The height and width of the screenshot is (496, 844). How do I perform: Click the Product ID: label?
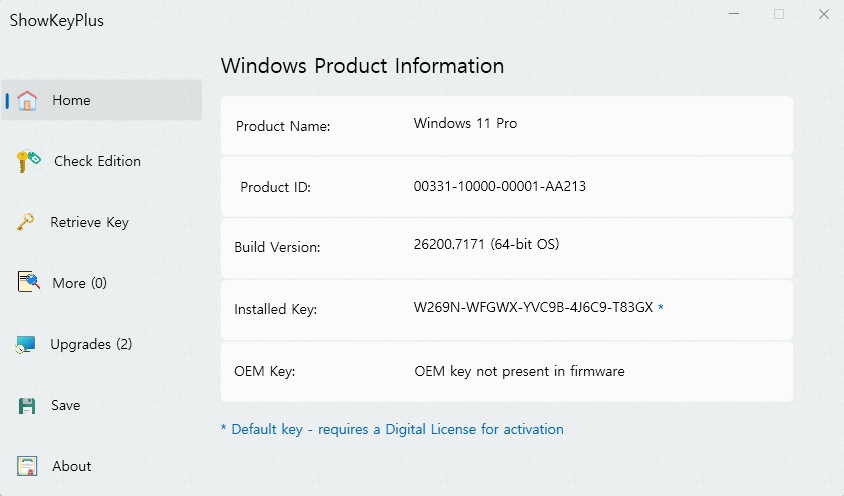pos(276,187)
